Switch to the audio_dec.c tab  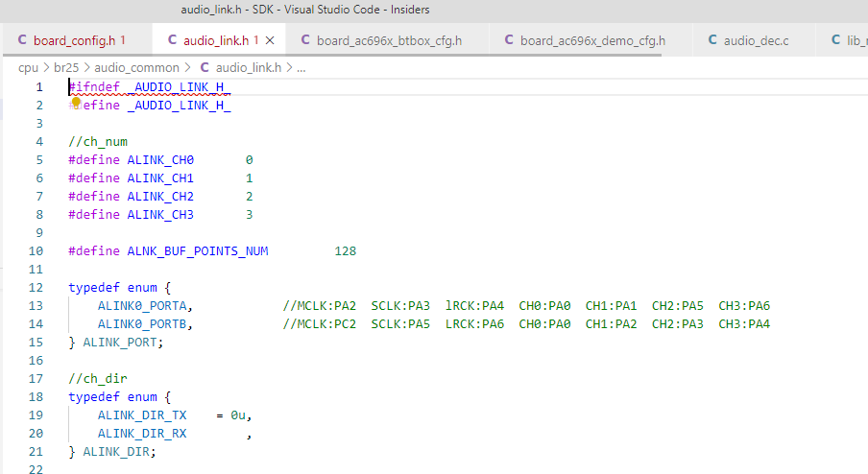(x=756, y=40)
